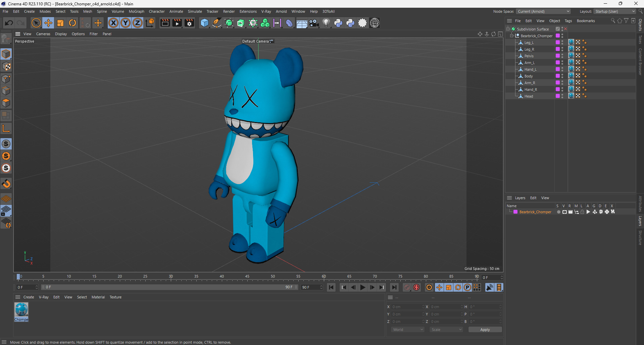This screenshot has height=345, width=644.
Task: Open viewport hamburger menu icon
Action: [18, 34]
